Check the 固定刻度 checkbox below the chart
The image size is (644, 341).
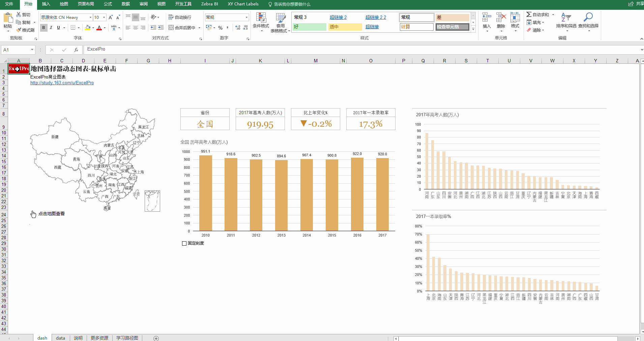[184, 243]
